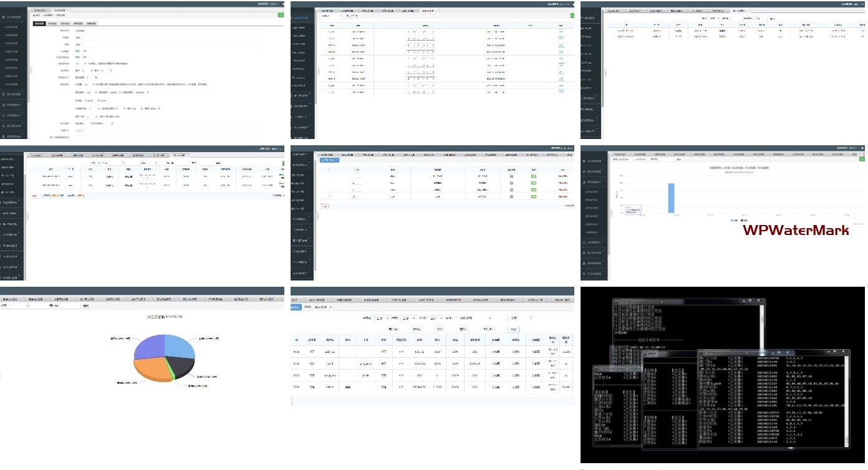868x470 pixels.
Task: Open the dropdown beside the blue button above the bottom table
Action: point(322,307)
